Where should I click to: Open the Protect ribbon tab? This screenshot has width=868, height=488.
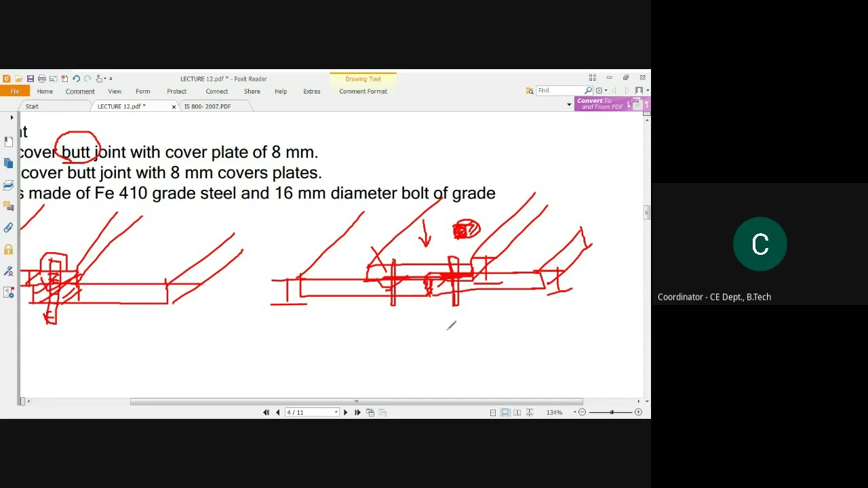pyautogui.click(x=177, y=91)
